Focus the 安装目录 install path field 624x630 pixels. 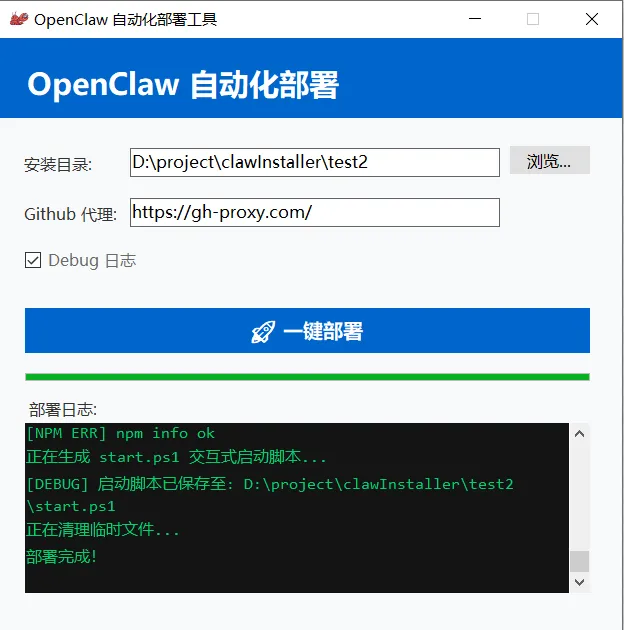point(315,162)
